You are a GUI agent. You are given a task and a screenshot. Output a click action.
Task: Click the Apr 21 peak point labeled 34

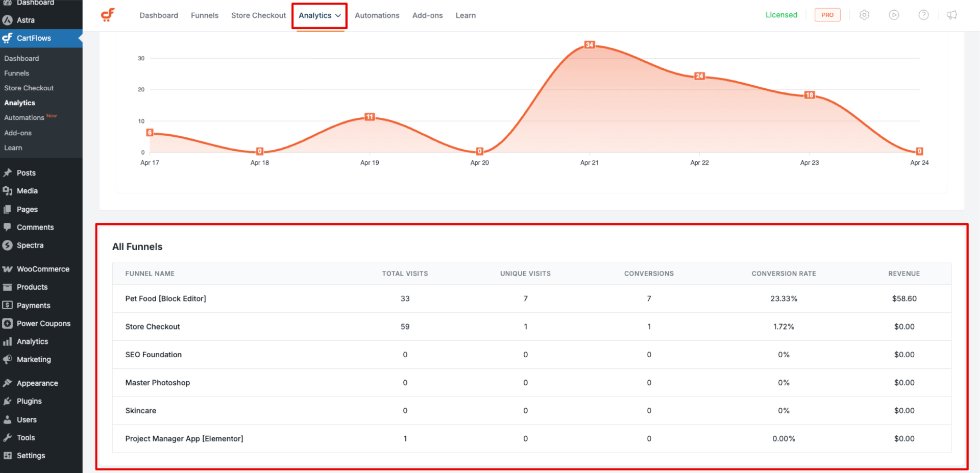pos(590,45)
